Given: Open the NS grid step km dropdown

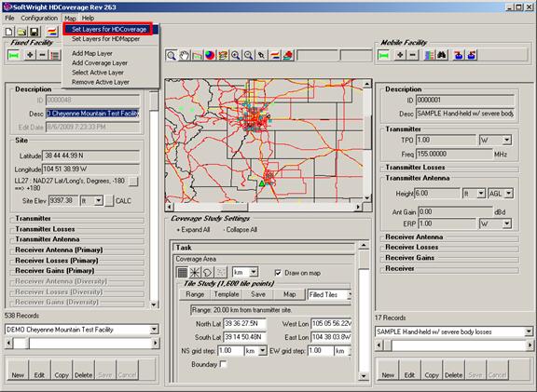Looking at the screenshot, I should tap(263, 351).
